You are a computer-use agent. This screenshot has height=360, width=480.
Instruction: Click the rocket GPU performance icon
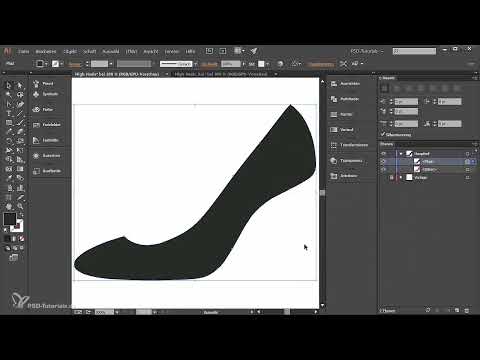coord(254,51)
